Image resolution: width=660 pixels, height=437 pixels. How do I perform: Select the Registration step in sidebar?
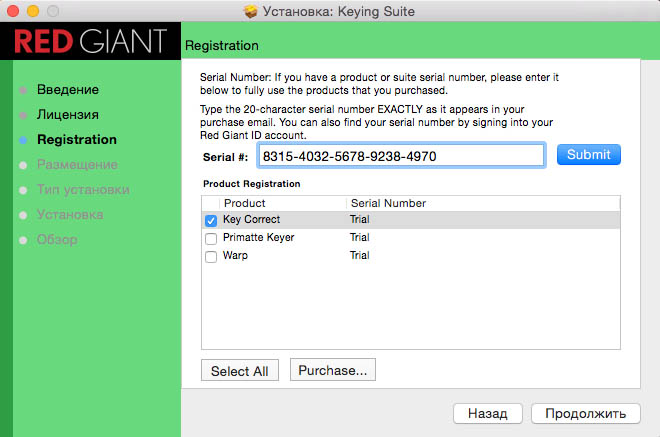(x=77, y=139)
